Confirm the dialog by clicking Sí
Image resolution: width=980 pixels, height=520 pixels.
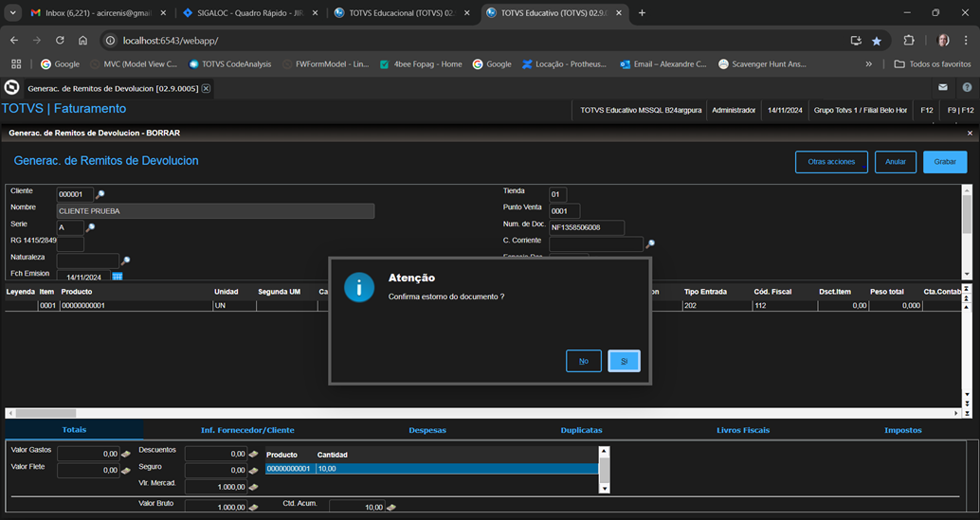coord(624,361)
